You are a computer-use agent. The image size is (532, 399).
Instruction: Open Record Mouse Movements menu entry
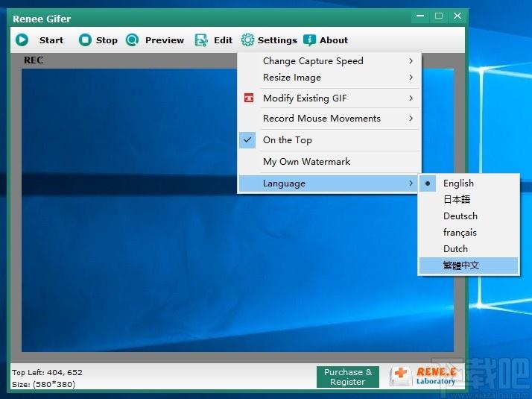[x=329, y=119]
